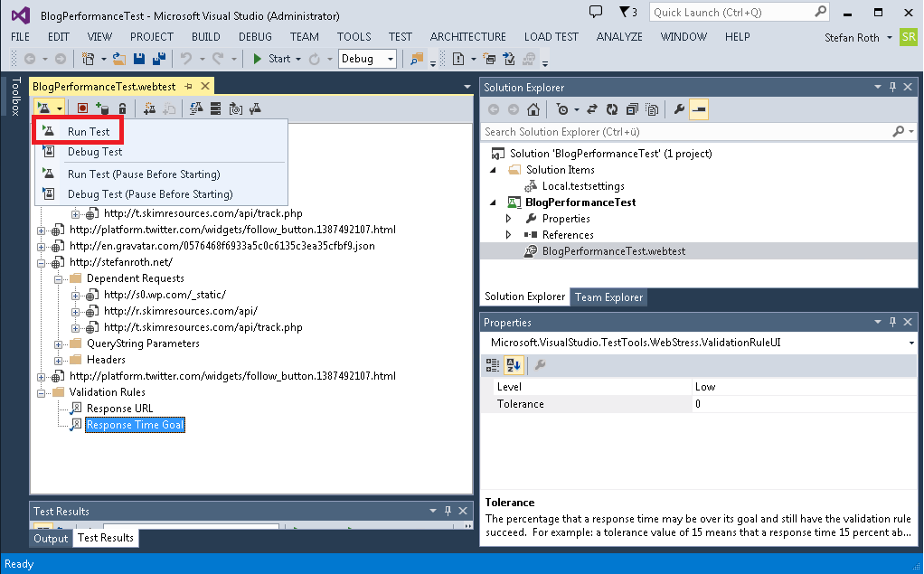Viewport: 924px width, 574px height.
Task: Open the notifications flag showing 3
Action: click(x=628, y=12)
